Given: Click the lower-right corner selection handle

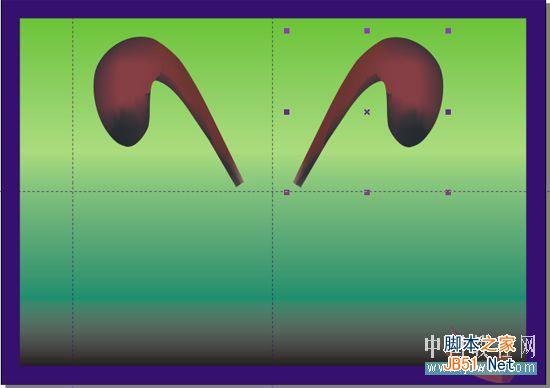Looking at the screenshot, I should (x=448, y=192).
